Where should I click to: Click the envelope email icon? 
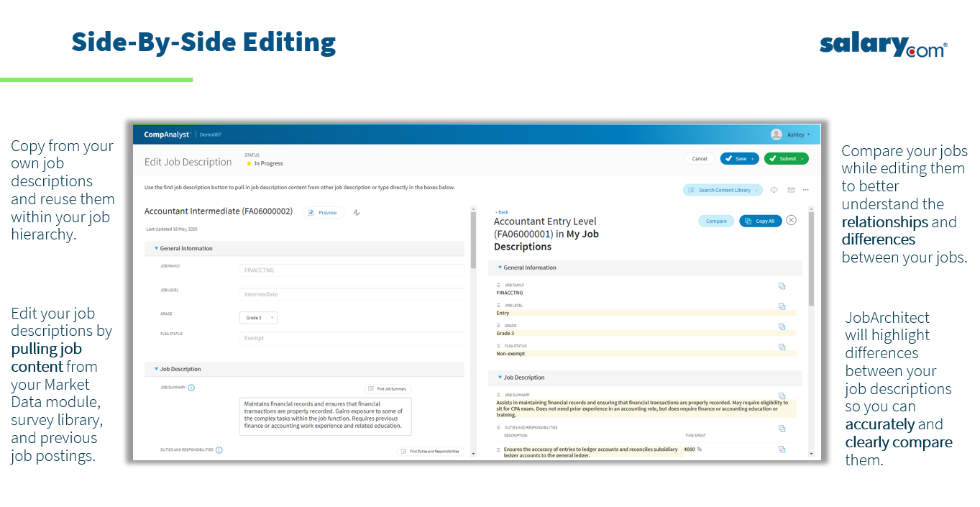pyautogui.click(x=791, y=190)
